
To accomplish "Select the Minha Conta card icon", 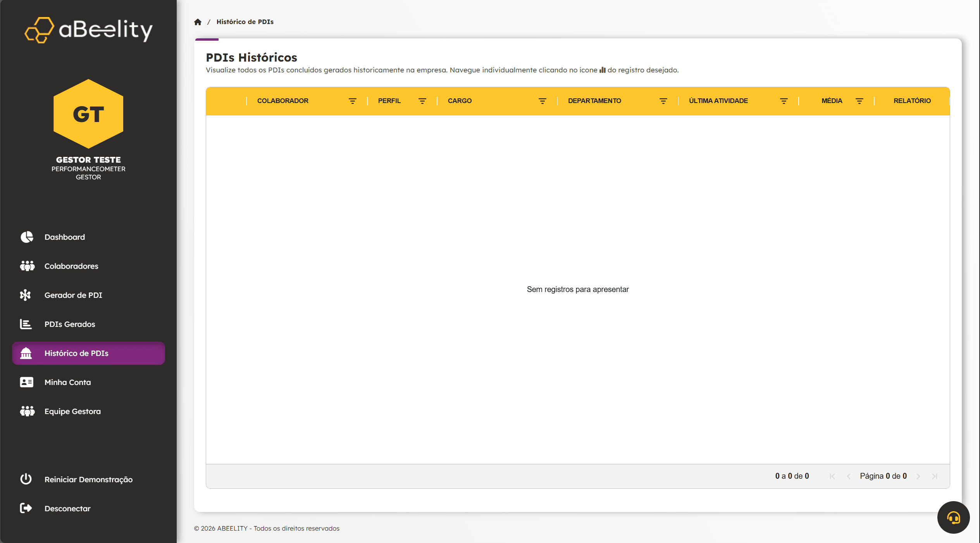I will [26, 382].
